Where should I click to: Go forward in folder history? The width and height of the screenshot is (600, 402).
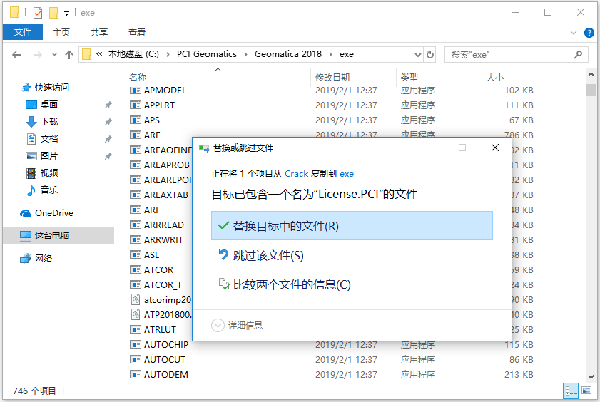click(x=38, y=55)
